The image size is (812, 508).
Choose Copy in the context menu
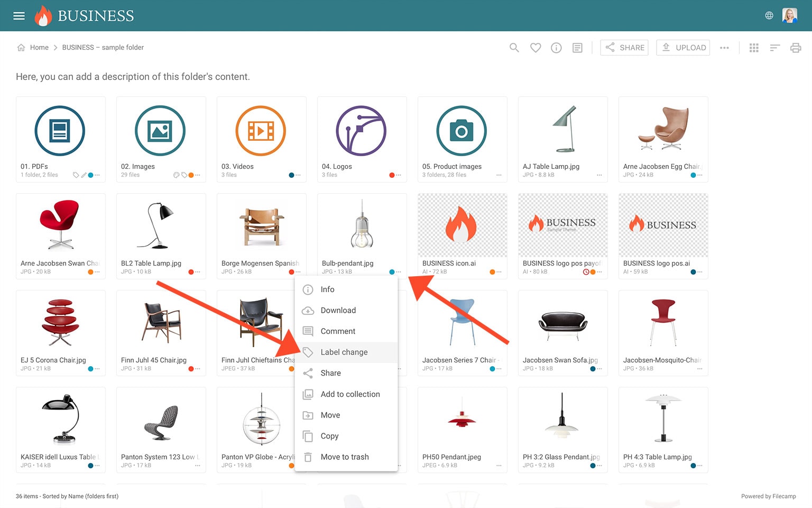pos(346,436)
